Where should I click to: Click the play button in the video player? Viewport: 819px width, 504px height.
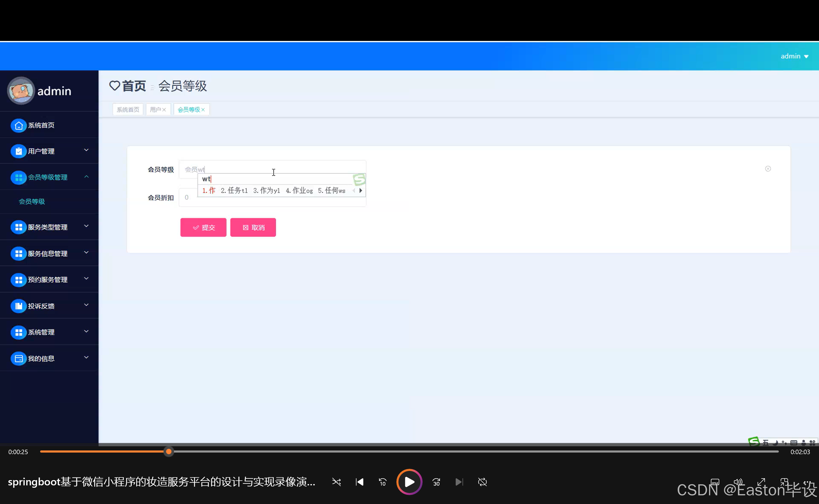click(409, 482)
